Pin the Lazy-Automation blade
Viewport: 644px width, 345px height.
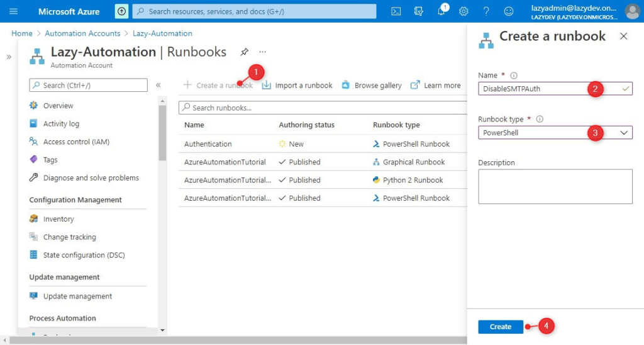pos(245,52)
